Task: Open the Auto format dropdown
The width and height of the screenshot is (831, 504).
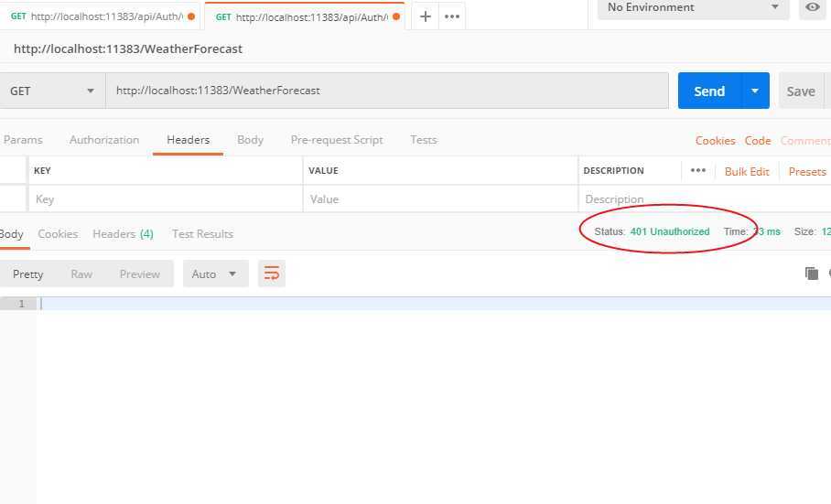Action: 215,273
